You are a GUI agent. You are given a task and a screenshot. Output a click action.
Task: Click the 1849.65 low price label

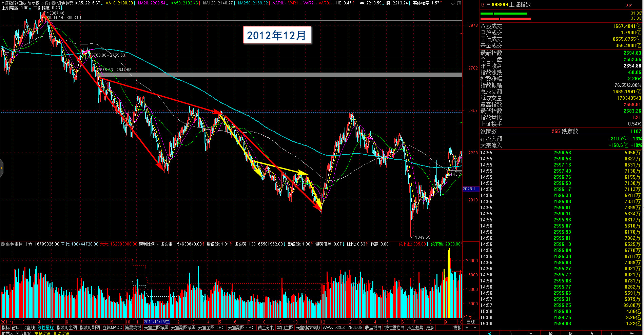click(x=423, y=237)
